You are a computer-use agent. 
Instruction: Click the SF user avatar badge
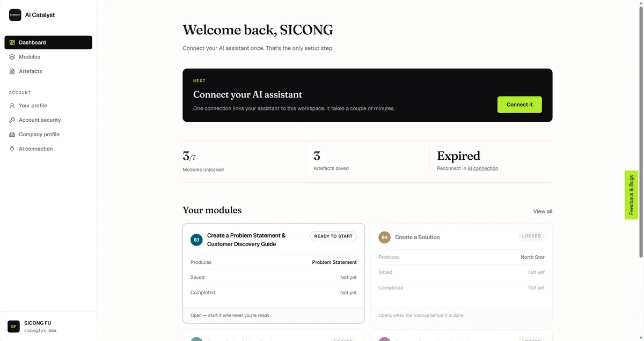[x=13, y=326]
